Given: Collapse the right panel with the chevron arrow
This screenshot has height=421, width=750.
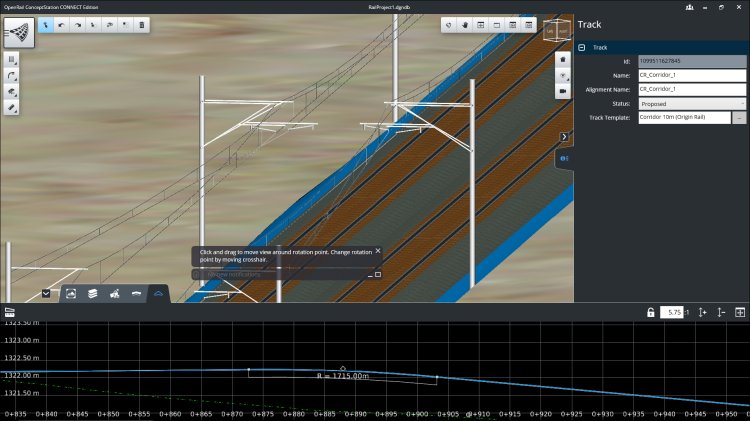Looking at the screenshot, I should click(564, 136).
